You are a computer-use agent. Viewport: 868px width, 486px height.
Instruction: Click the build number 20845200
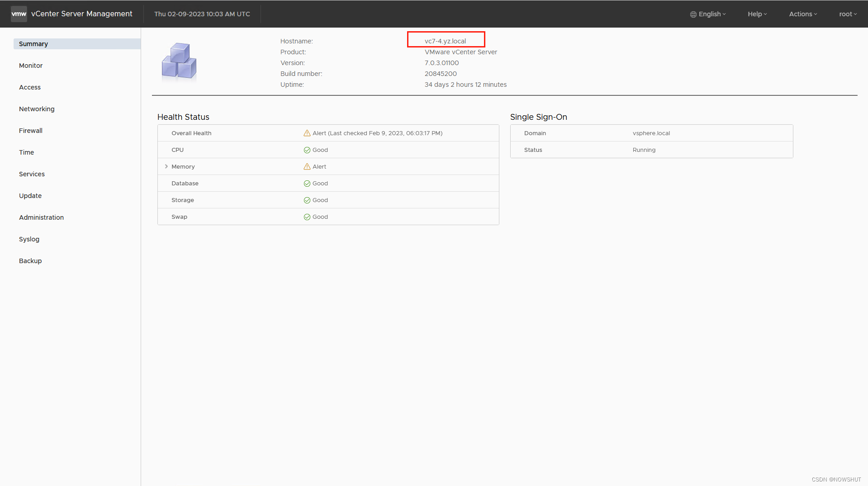441,74
